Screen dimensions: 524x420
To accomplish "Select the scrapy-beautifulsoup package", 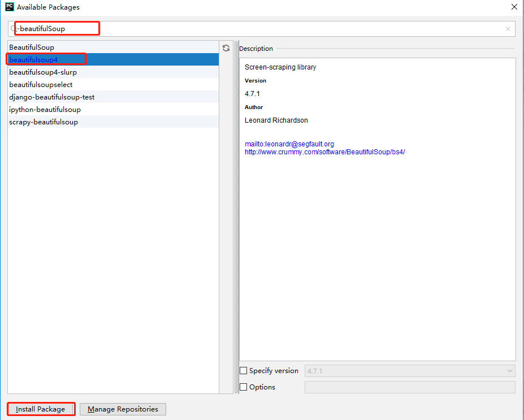I will pos(113,122).
